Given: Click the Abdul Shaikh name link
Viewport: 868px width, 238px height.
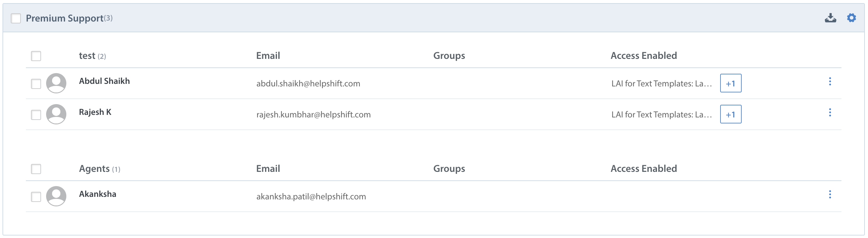Looking at the screenshot, I should 105,81.
